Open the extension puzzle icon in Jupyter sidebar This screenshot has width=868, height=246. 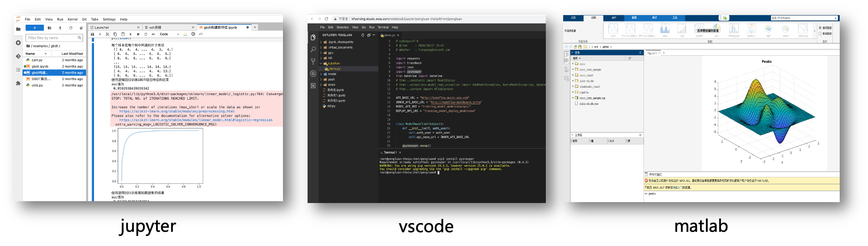18,83
